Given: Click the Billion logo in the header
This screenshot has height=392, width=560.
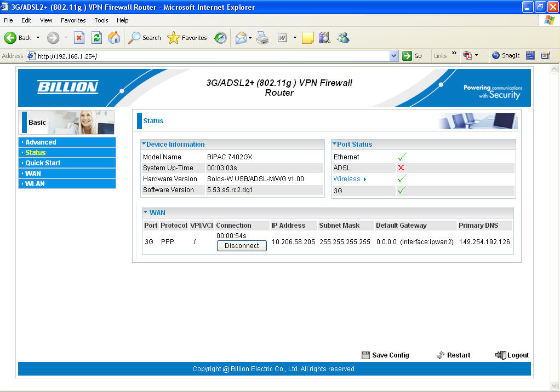Looking at the screenshot, I should point(68,87).
